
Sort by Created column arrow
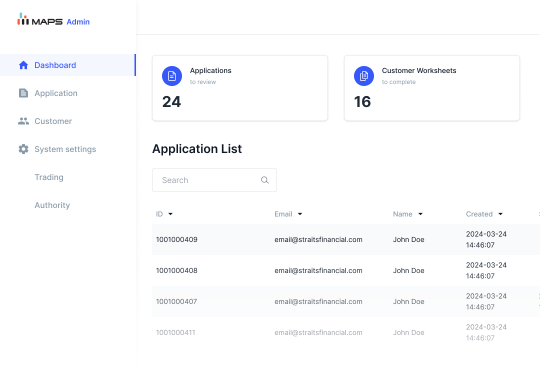pos(500,214)
